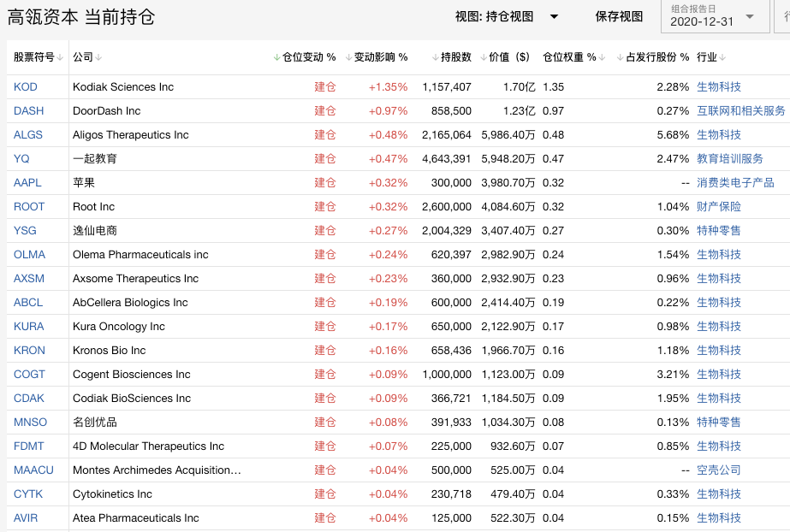The height and width of the screenshot is (532, 790).
Task: Click 财产保险 industry link
Action: click(x=719, y=207)
